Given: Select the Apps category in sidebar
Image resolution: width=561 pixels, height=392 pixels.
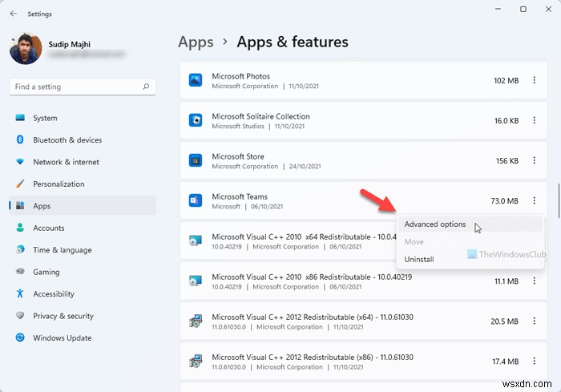Looking at the screenshot, I should click(x=83, y=205).
